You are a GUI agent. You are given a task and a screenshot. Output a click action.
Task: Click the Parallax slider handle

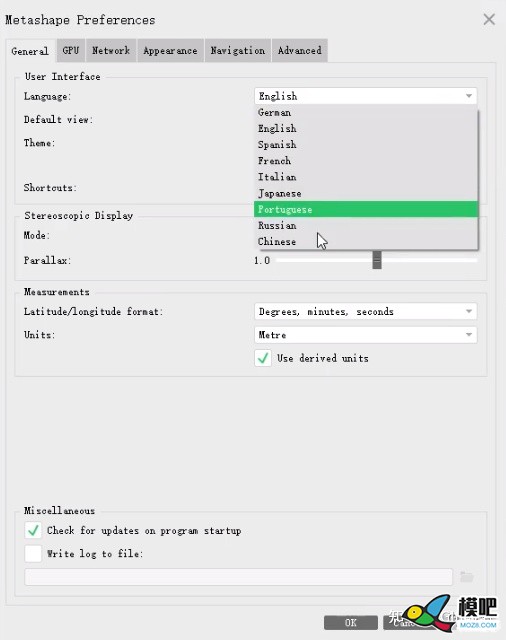[377, 260]
